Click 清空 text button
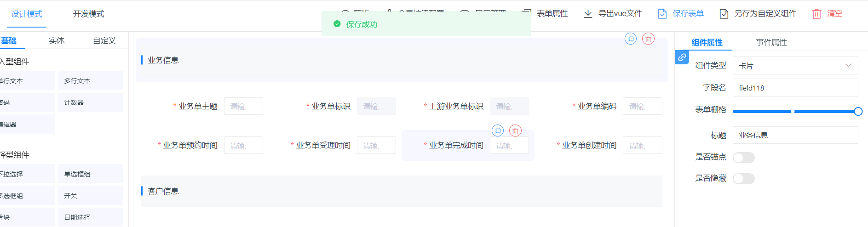868x227 pixels. click(835, 14)
